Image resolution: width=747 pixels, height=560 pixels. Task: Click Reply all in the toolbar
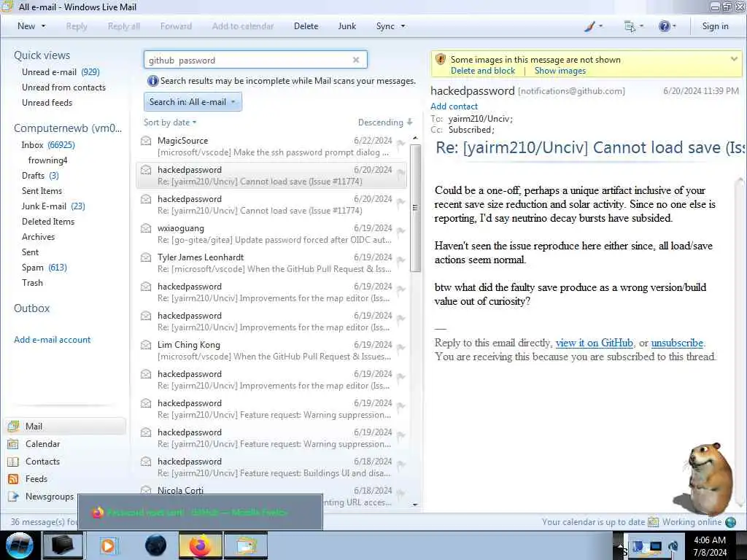point(124,26)
